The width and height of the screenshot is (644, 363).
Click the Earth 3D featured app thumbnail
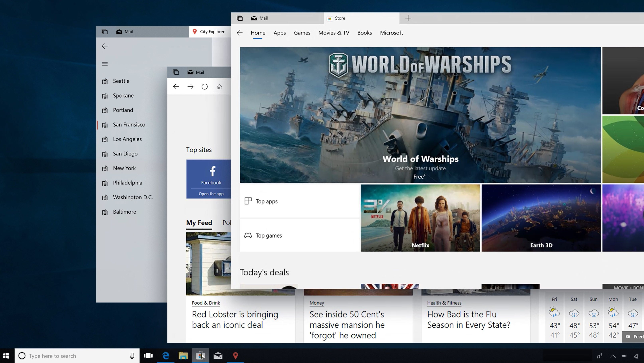click(x=541, y=218)
